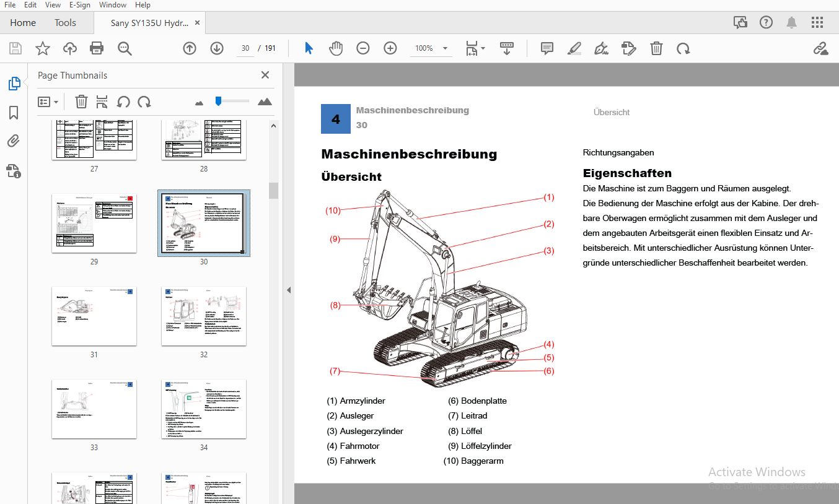The image size is (839, 504).
Task: Enlarge thumbnail size large mountain icon
Action: (265, 102)
